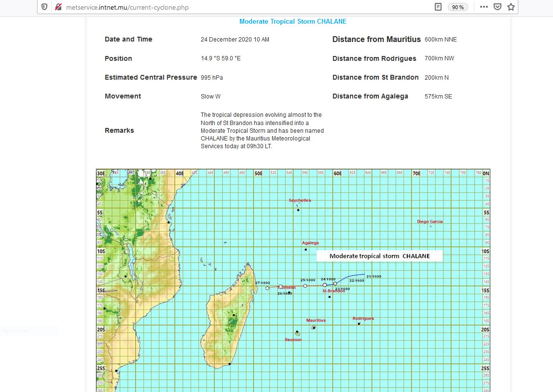Click the Seychelles location marker on map

click(299, 210)
